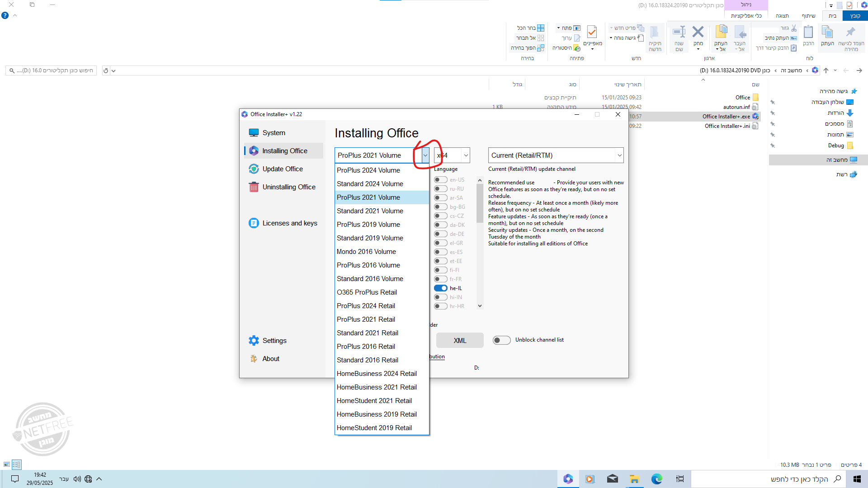Toggle the hi-IN language switch
This screenshot has width=868, height=488.
click(x=441, y=297)
